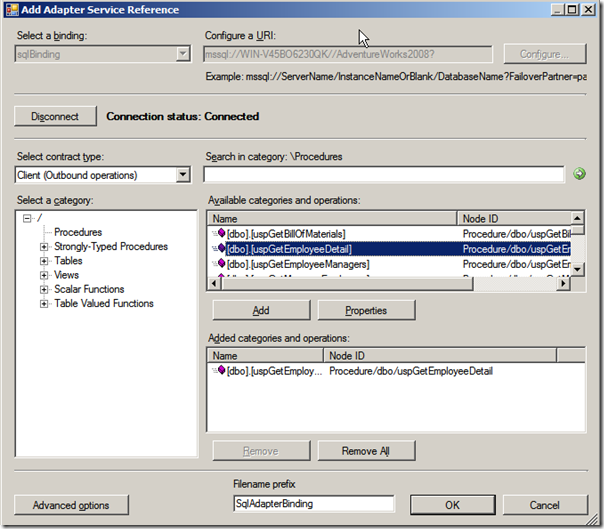This screenshot has height=529, width=604.
Task: Click the Configure button
Action: click(x=545, y=54)
